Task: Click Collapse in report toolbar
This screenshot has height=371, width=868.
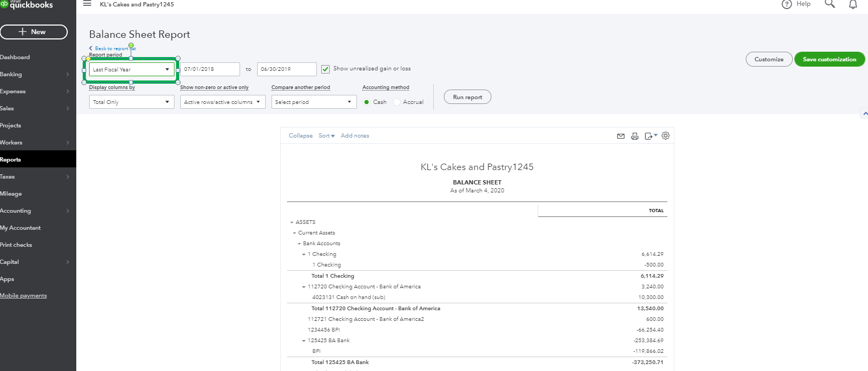Action: point(301,136)
